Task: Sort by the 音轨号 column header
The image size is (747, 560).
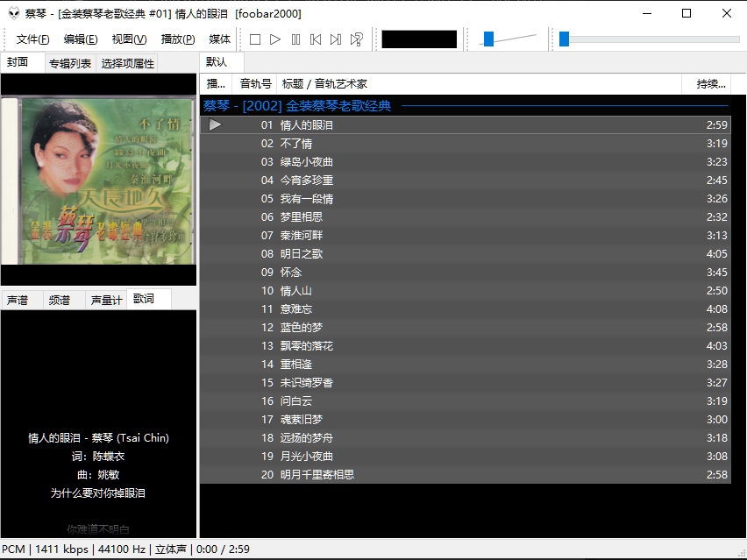Action: point(255,84)
